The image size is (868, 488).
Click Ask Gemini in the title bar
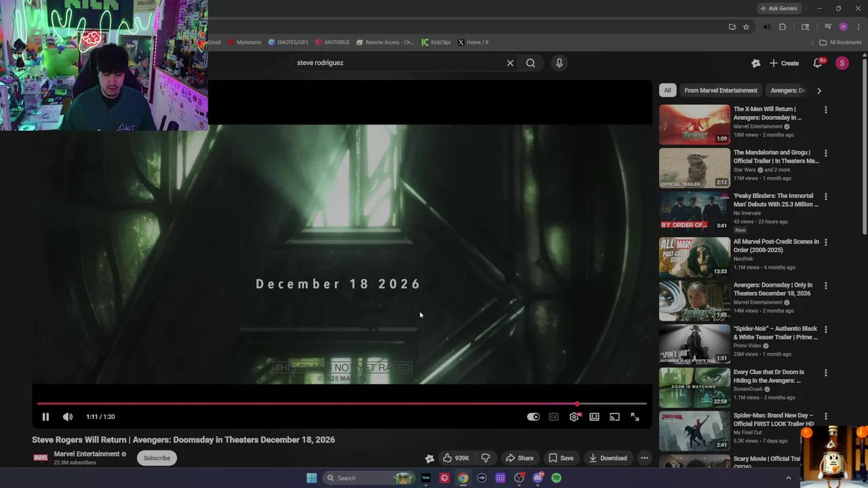click(779, 8)
